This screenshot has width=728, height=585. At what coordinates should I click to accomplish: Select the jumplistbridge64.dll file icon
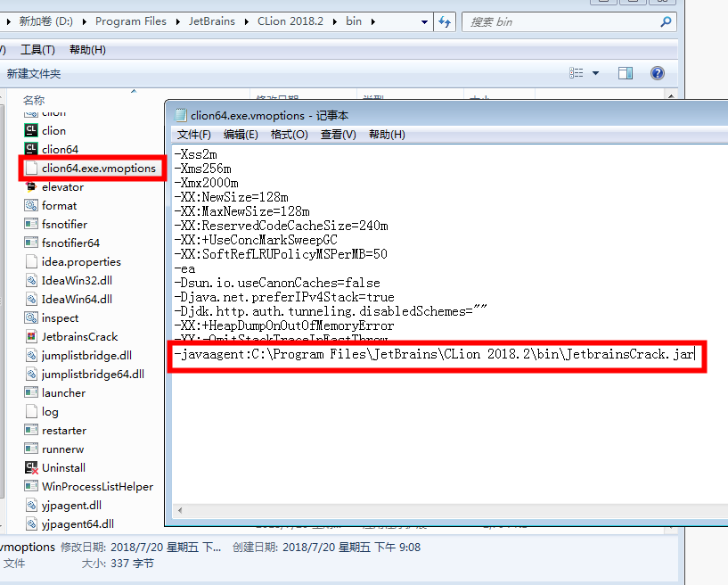[x=31, y=374]
